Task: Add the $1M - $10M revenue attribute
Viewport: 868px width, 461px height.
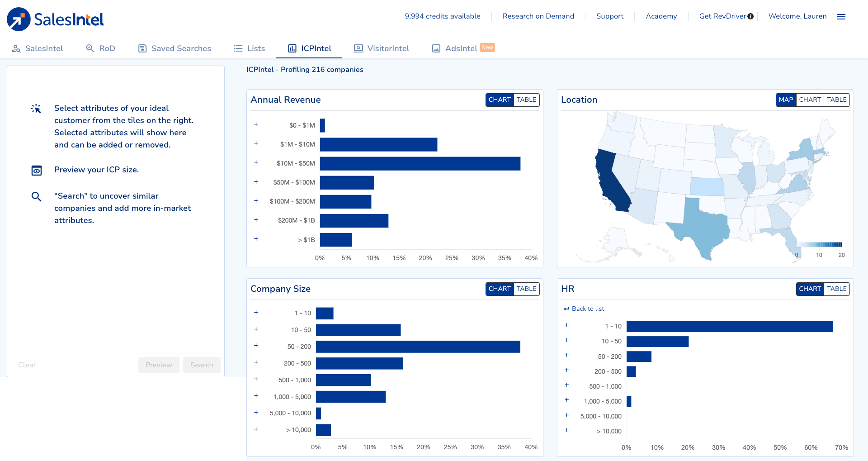Action: (x=256, y=143)
